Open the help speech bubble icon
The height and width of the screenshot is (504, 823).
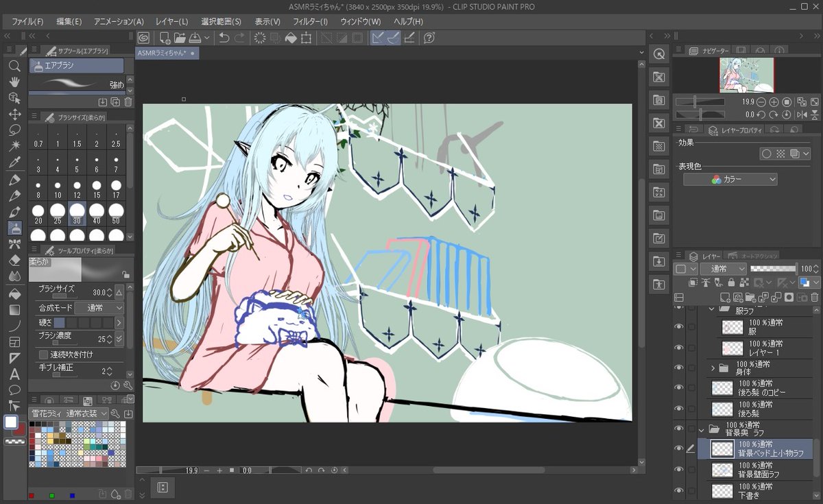point(430,38)
